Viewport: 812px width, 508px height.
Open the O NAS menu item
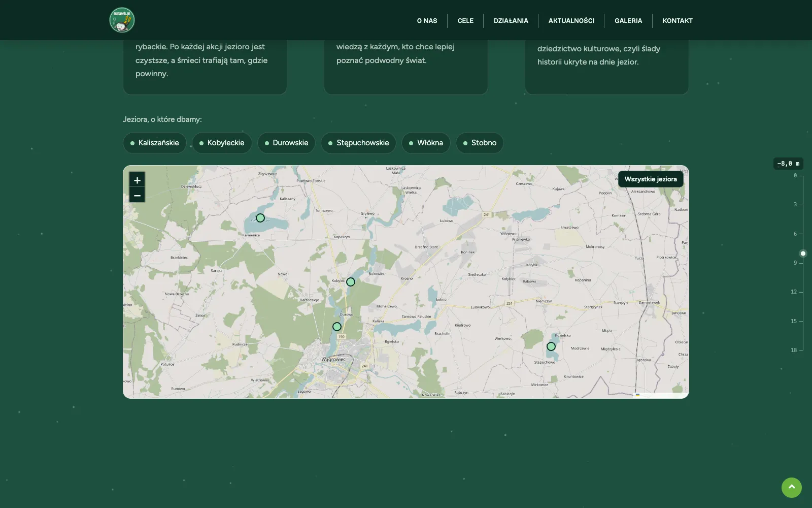click(427, 21)
